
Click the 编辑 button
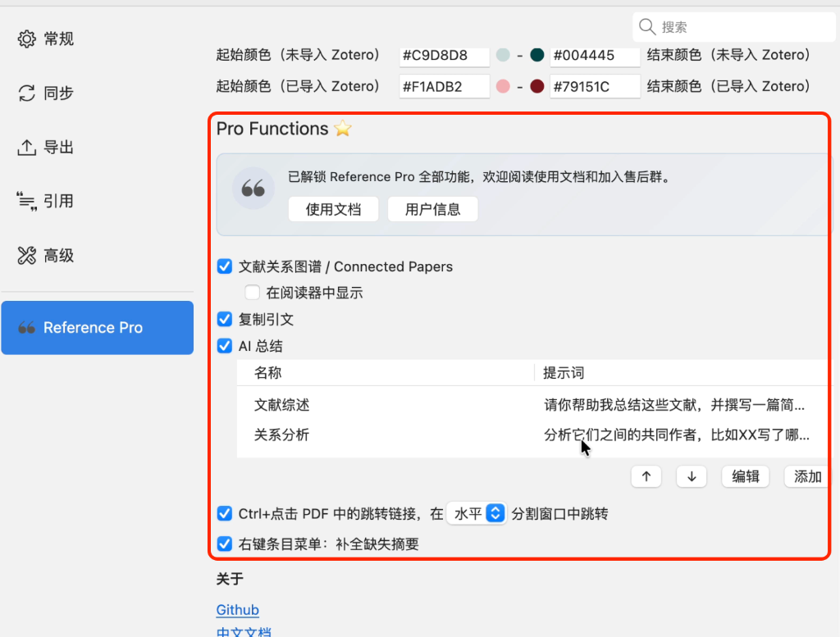point(745,476)
